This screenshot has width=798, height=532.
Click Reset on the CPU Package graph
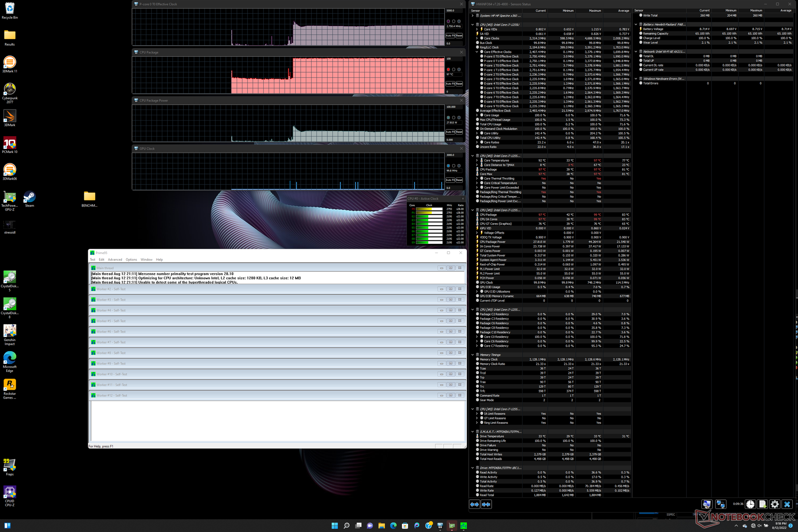tap(459, 84)
